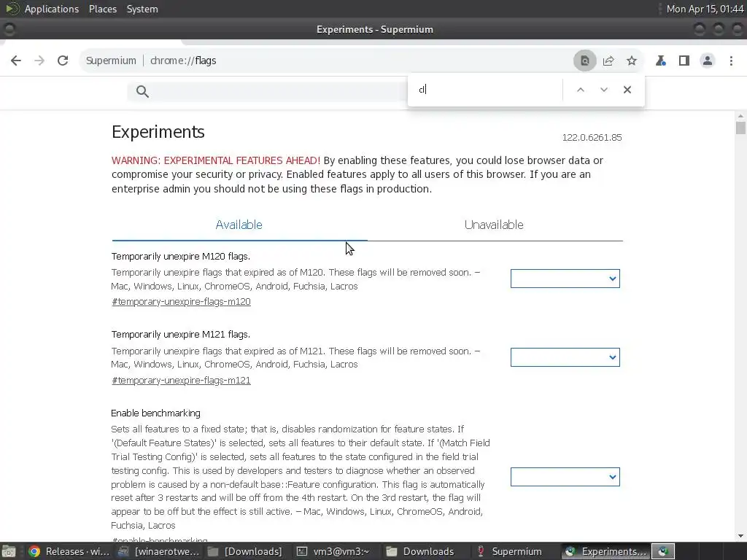Click the scrollbar down arrow

click(740, 536)
